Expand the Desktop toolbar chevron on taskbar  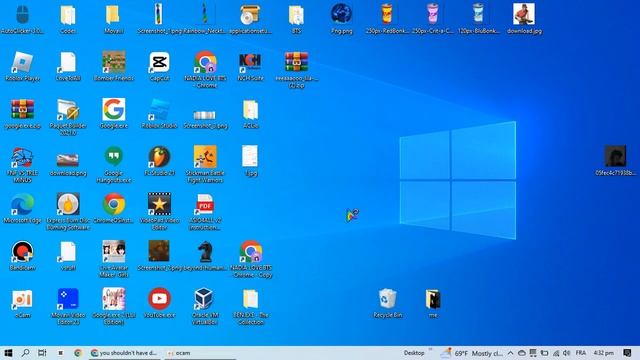click(430, 350)
